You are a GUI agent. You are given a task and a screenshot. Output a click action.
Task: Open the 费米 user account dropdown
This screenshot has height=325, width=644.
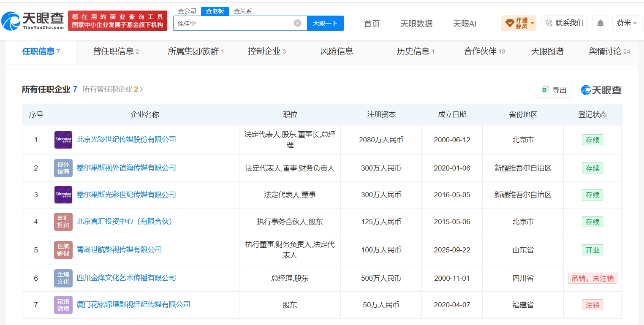tap(627, 23)
